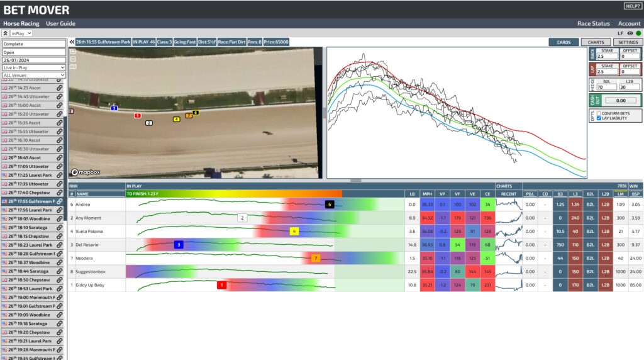This screenshot has height=360, width=644.
Task: Select the date field 26/07/2024
Action: [34, 60]
